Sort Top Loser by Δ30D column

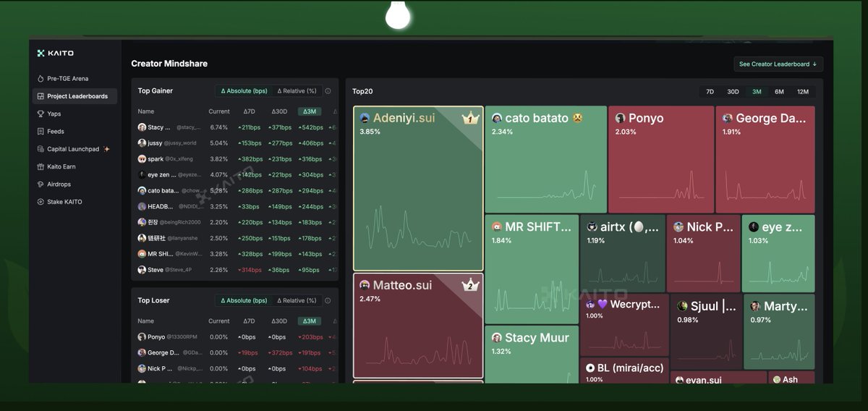[279, 321]
